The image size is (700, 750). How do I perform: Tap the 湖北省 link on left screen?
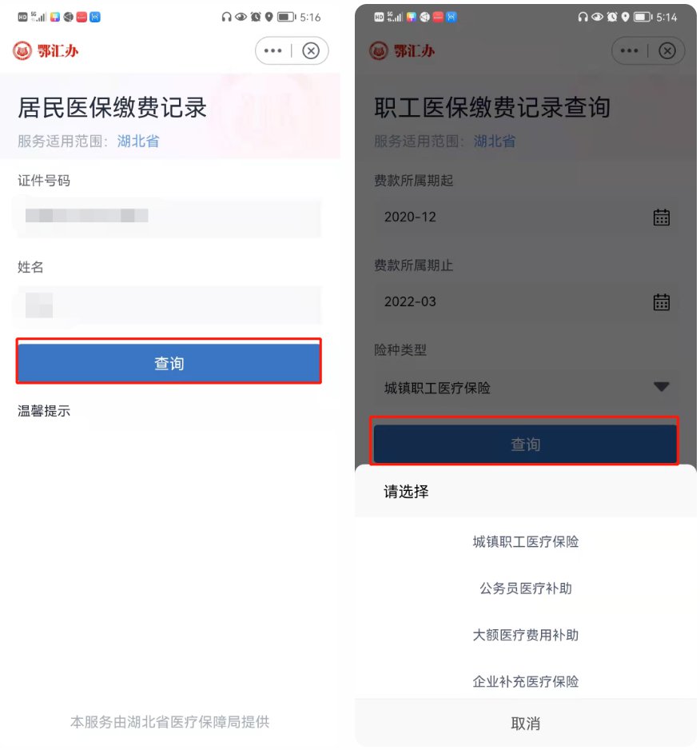click(138, 141)
